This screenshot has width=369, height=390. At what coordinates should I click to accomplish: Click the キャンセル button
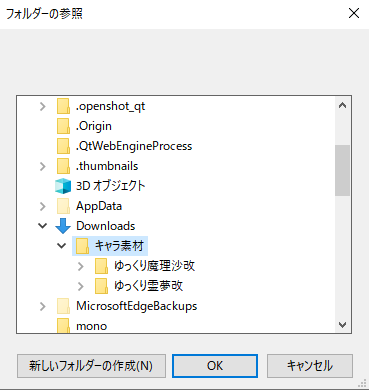click(310, 366)
